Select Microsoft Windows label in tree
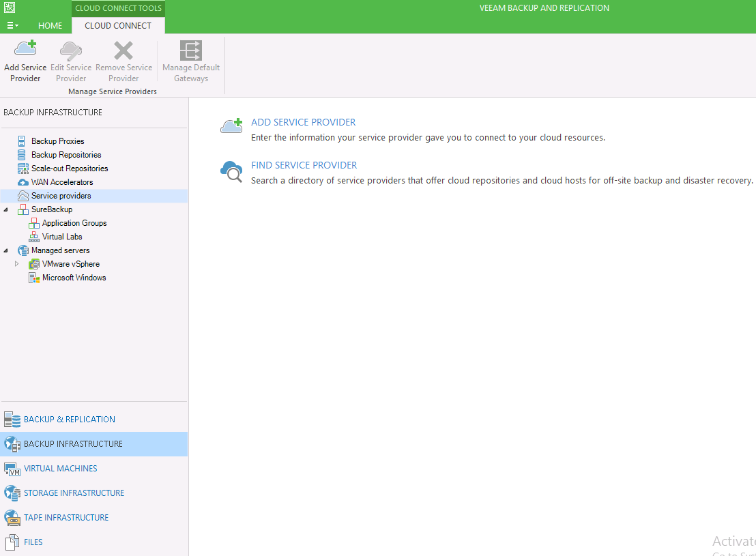756x556 pixels. tap(74, 278)
